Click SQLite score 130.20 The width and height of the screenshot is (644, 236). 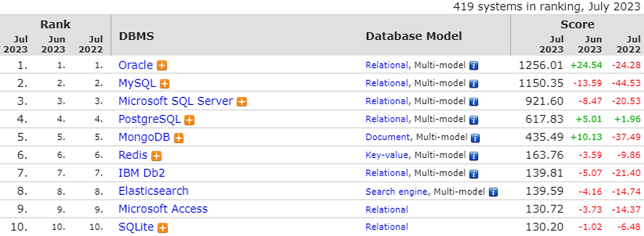545,227
